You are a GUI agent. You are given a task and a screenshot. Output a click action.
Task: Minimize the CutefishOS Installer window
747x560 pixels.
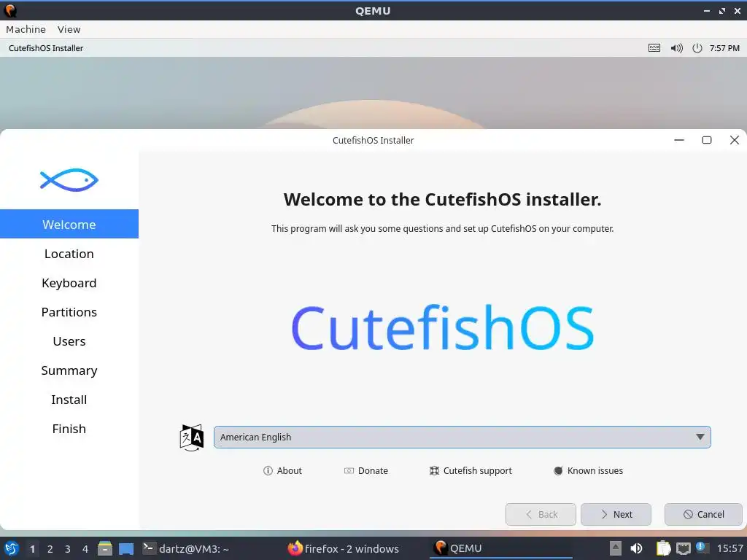pos(679,140)
